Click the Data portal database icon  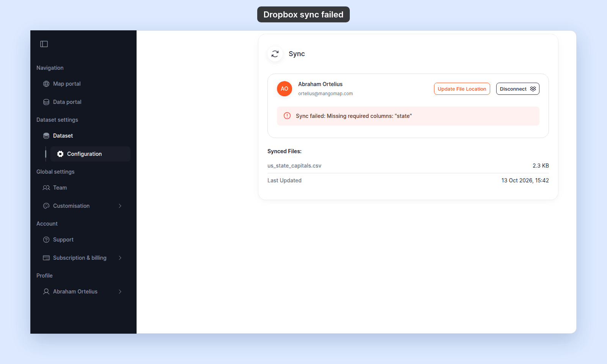pos(46,102)
